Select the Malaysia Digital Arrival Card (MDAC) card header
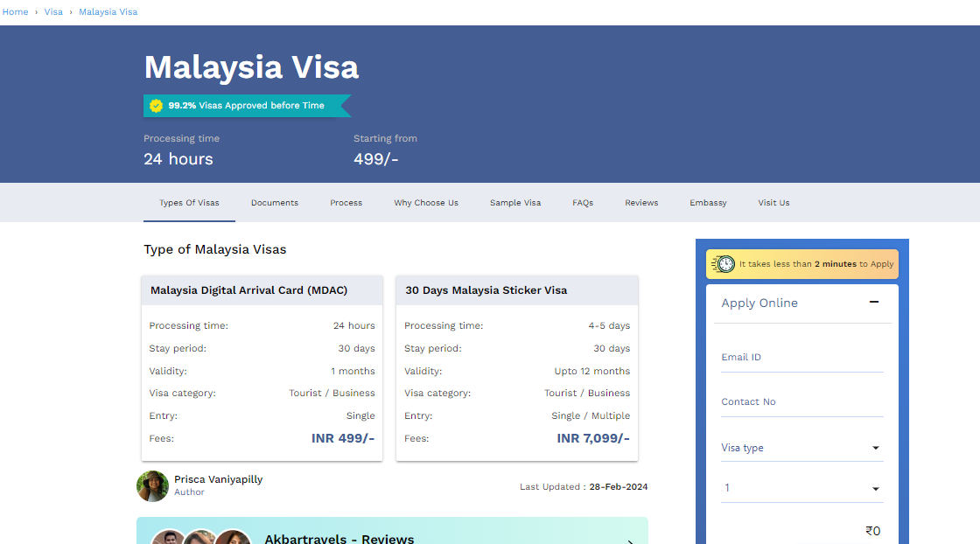This screenshot has width=980, height=544. pos(262,290)
